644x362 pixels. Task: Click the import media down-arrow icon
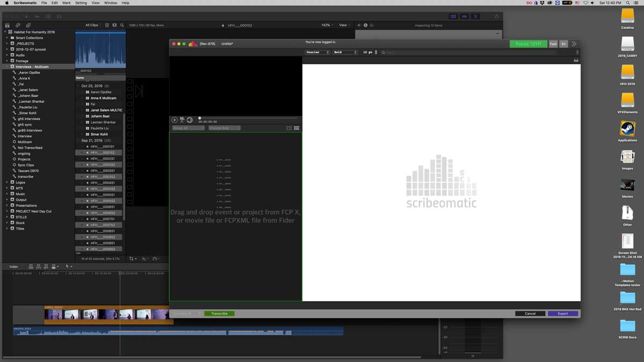click(26, 17)
